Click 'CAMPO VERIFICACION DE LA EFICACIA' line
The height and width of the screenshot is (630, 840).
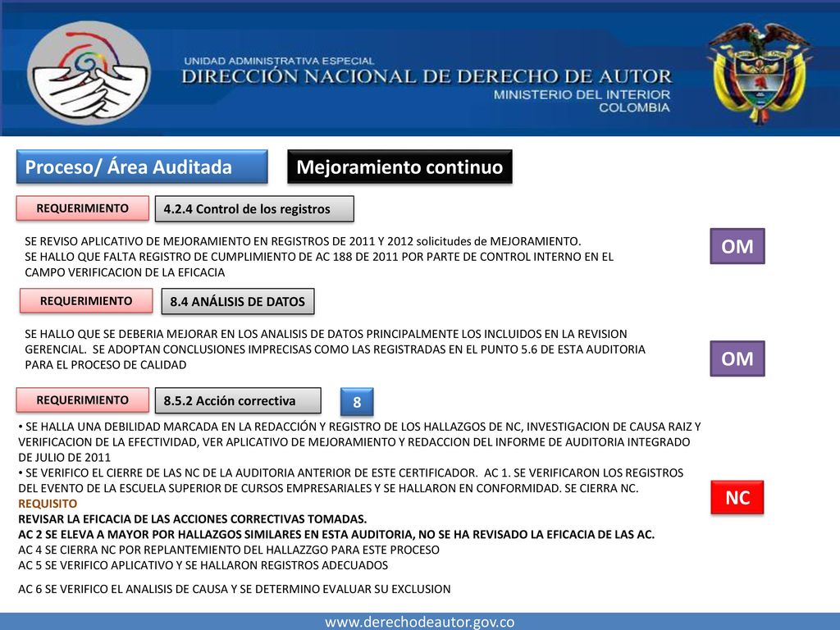click(125, 272)
